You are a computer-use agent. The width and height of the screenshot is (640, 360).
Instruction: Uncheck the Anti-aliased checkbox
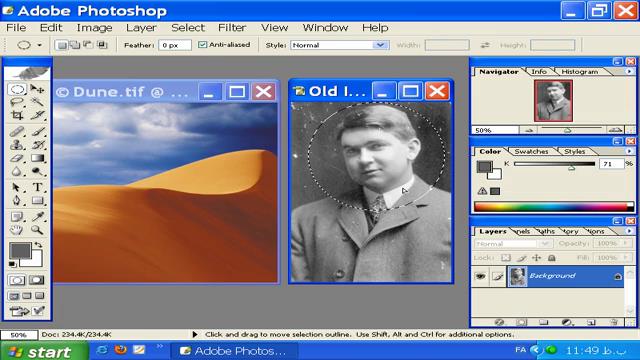point(202,44)
